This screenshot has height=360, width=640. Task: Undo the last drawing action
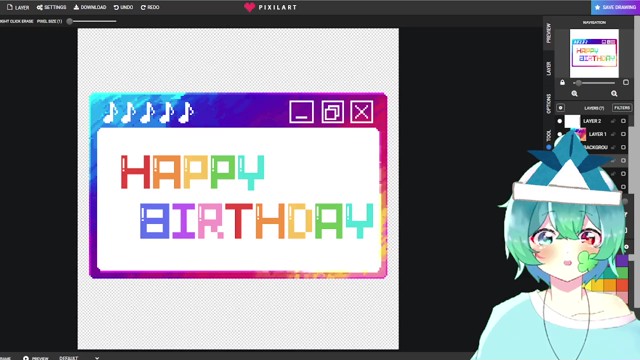point(123,7)
